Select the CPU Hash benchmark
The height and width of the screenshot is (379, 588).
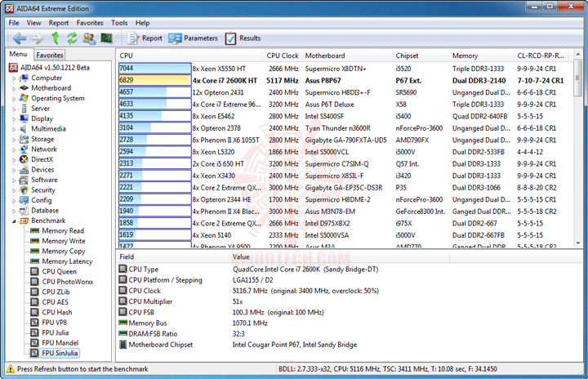(57, 312)
